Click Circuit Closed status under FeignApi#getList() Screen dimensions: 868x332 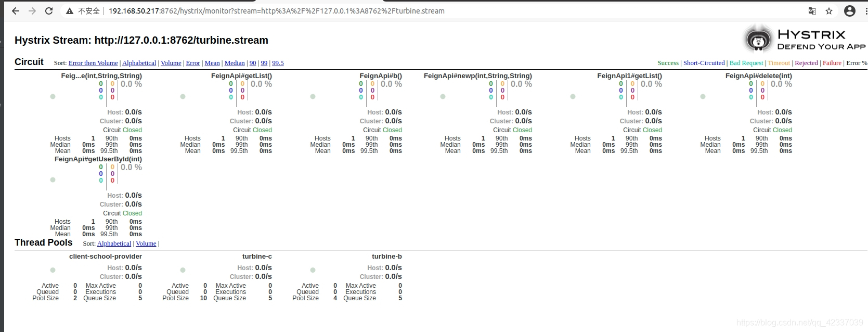252,130
